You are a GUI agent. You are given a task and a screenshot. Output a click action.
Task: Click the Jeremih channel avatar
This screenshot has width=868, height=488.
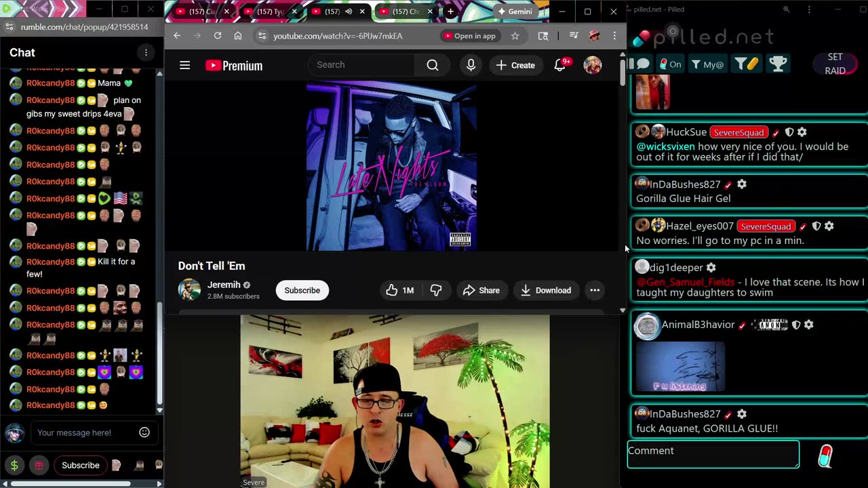pyautogui.click(x=189, y=290)
